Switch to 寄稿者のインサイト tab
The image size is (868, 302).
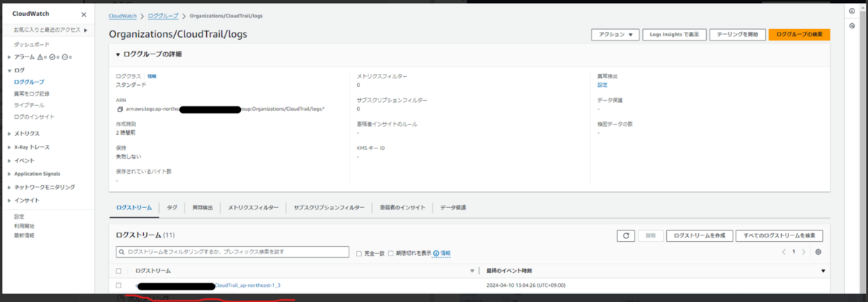402,207
